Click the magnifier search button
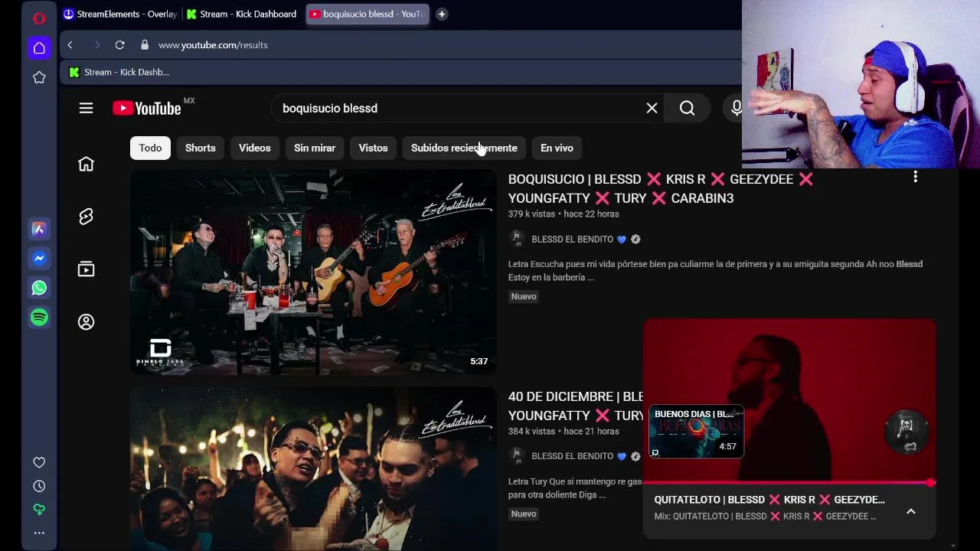 (x=687, y=109)
